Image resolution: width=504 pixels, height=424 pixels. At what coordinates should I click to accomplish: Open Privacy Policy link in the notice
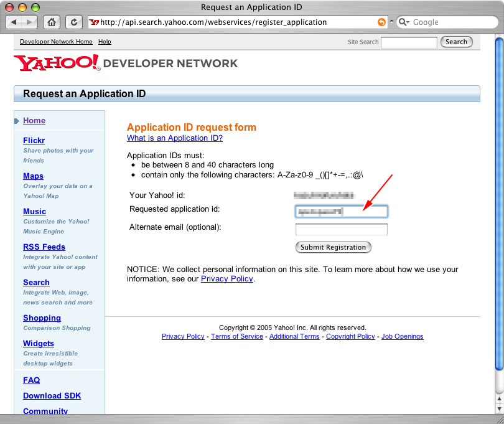[227, 279]
